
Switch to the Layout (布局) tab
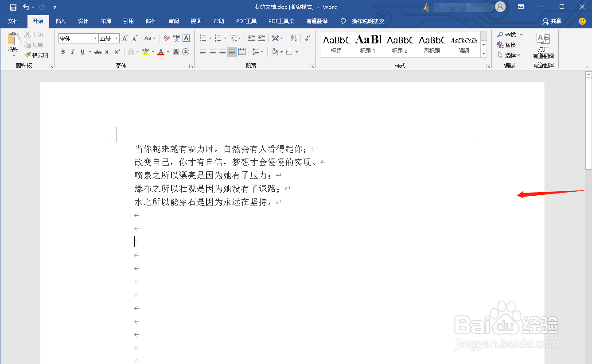pyautogui.click(x=106, y=21)
